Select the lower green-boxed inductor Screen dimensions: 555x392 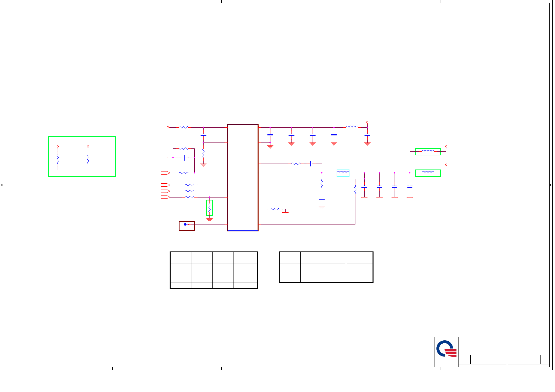(428, 173)
